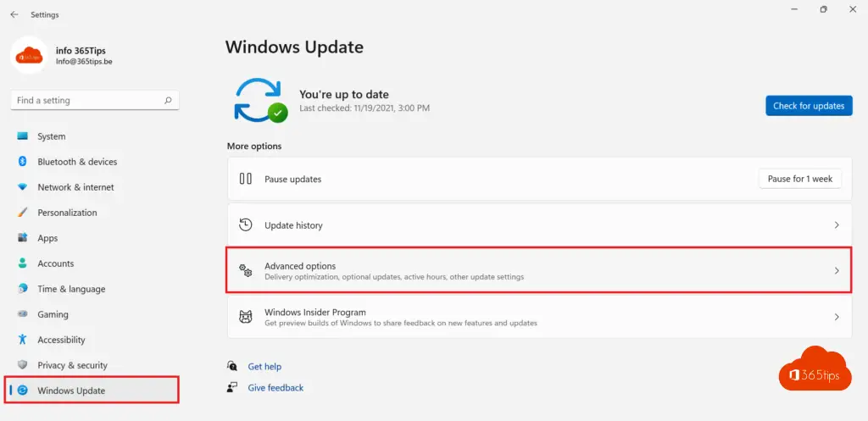Click the Bluetooth & devices icon
Viewport: 868px width, 421px height.
[22, 162]
